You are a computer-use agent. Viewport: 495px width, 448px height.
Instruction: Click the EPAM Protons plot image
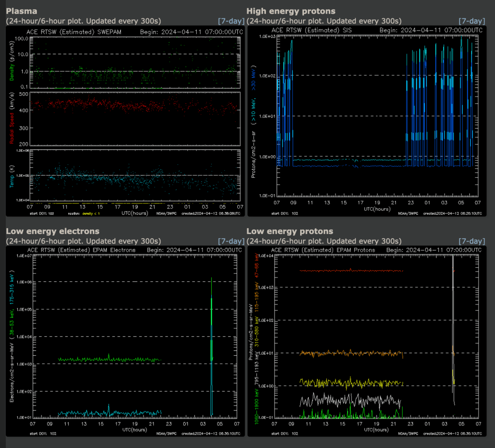(367, 341)
